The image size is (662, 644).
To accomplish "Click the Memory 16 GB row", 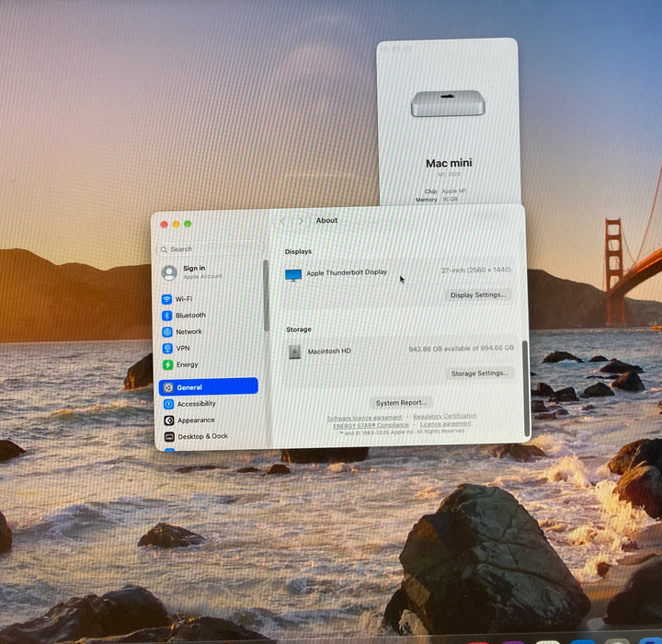I will point(437,200).
